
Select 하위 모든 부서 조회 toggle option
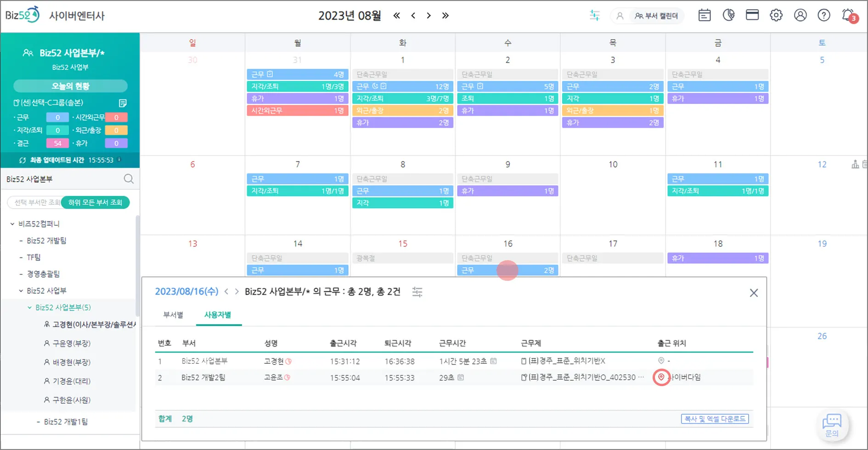coord(95,203)
